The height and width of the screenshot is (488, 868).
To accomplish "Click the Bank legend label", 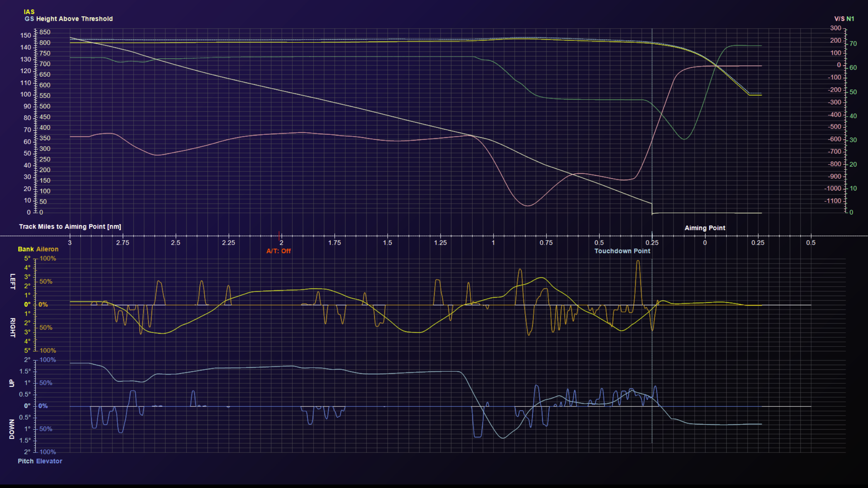I will [26, 249].
